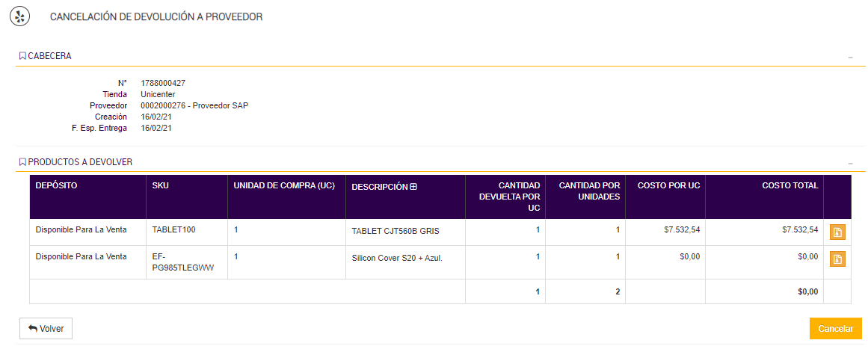Click the DEPÓSITO column header
Screen dimensions: 868x349
(x=57, y=185)
